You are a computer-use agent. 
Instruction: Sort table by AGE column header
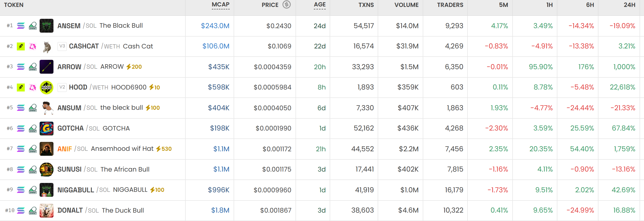click(320, 5)
